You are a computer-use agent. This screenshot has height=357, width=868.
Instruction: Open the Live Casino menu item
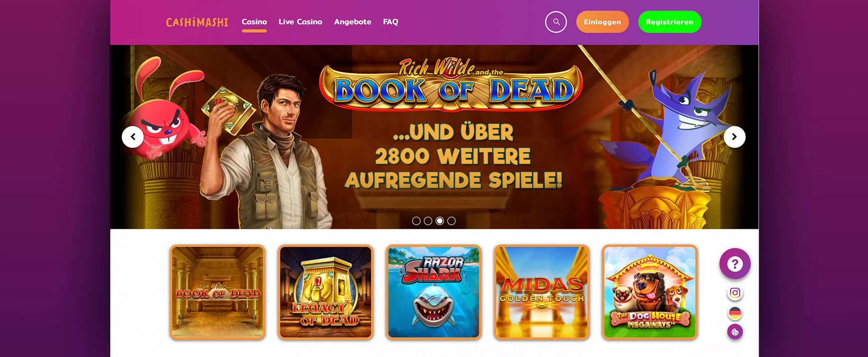[x=300, y=22]
